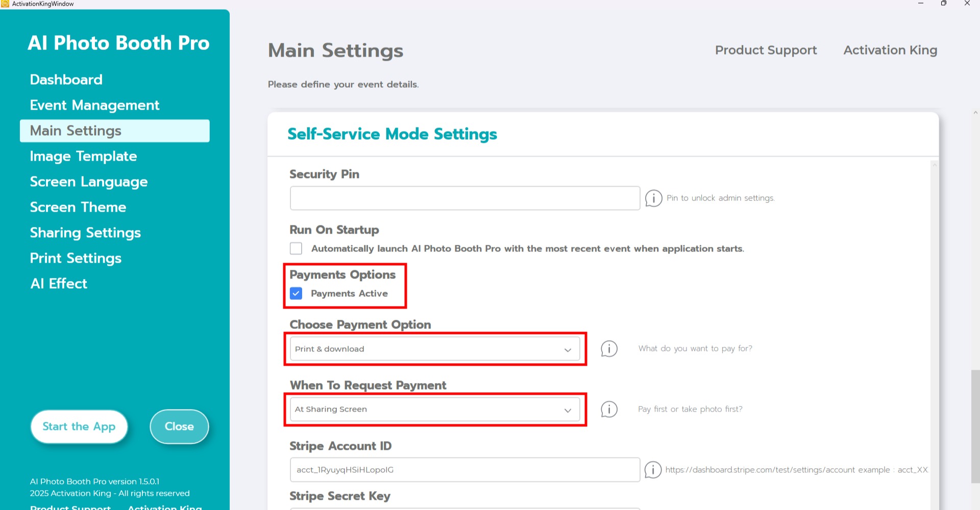Open the Choose Payment Option dropdown
980x510 pixels.
(434, 349)
